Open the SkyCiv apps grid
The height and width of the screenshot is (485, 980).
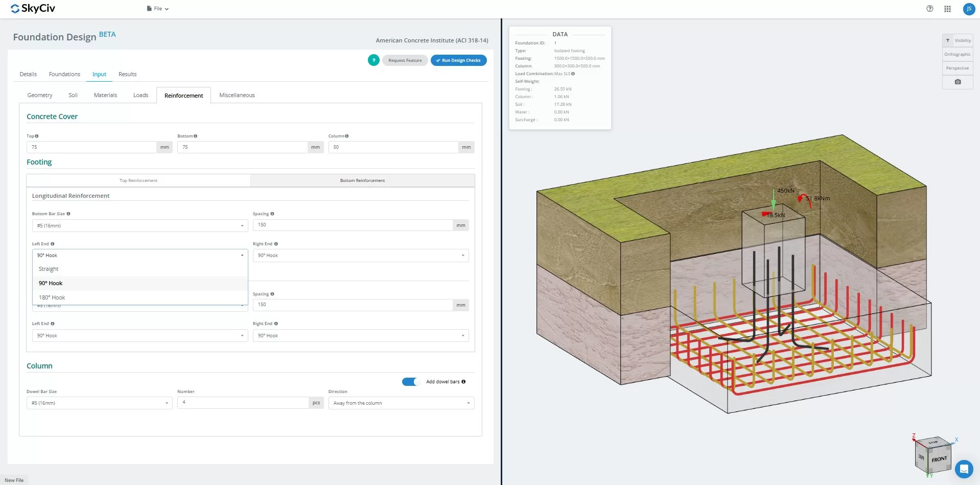[x=947, y=9]
